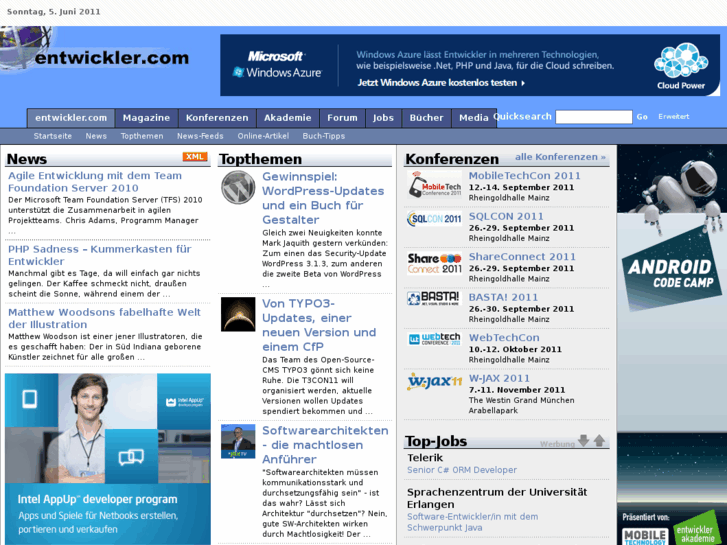Read 'Agile Entwicklung mit dem Team Foundation Server' article

click(x=95, y=182)
